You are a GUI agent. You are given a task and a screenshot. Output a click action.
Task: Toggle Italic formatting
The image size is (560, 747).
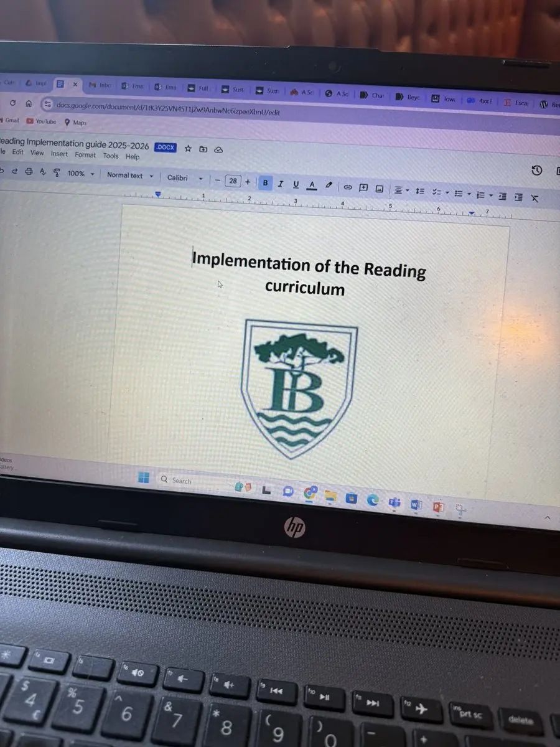point(281,184)
